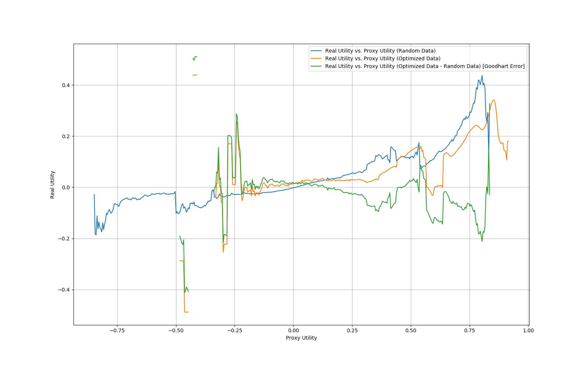Click the x-axis tick label 0.00

[293, 330]
